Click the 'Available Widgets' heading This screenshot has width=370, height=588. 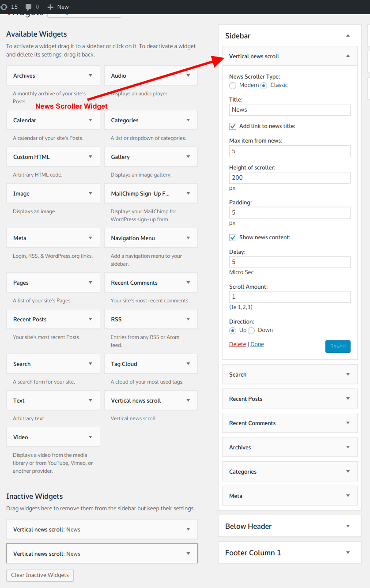point(37,34)
